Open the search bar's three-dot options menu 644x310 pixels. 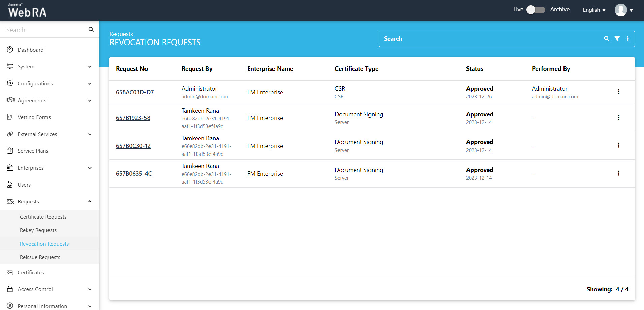pos(627,39)
